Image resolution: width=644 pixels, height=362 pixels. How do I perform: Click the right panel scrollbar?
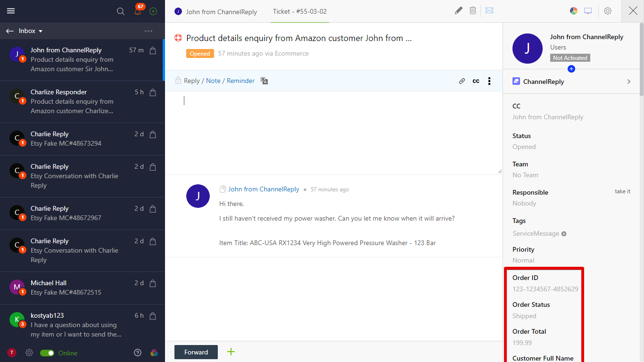click(x=641, y=59)
